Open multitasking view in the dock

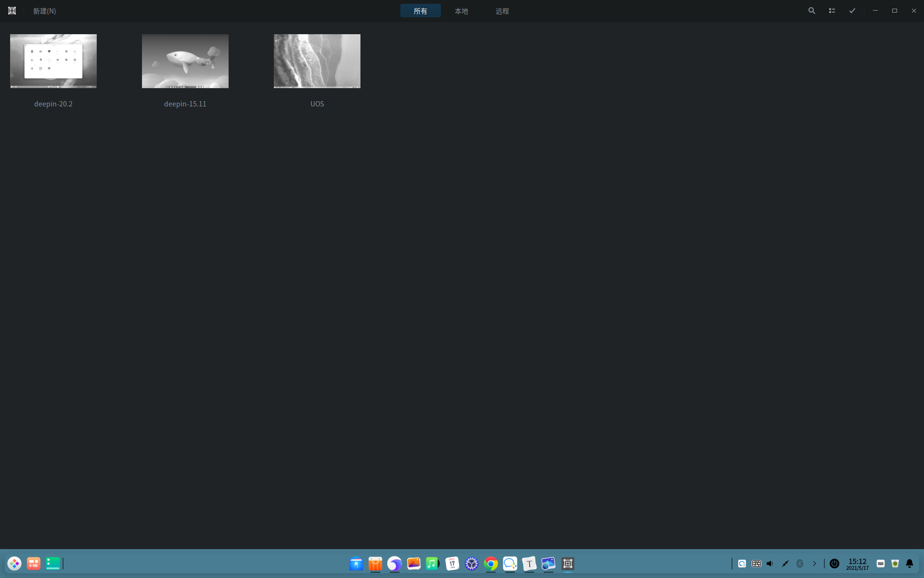tap(34, 563)
